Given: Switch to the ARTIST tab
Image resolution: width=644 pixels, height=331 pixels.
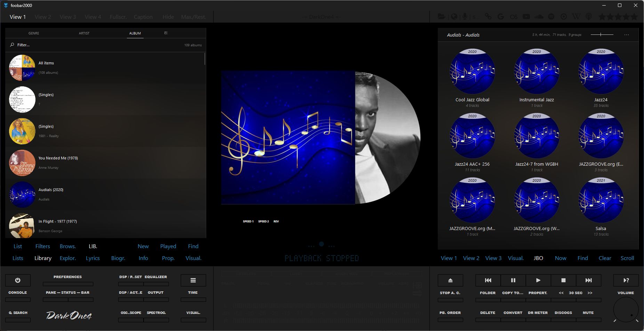Looking at the screenshot, I should (84, 33).
